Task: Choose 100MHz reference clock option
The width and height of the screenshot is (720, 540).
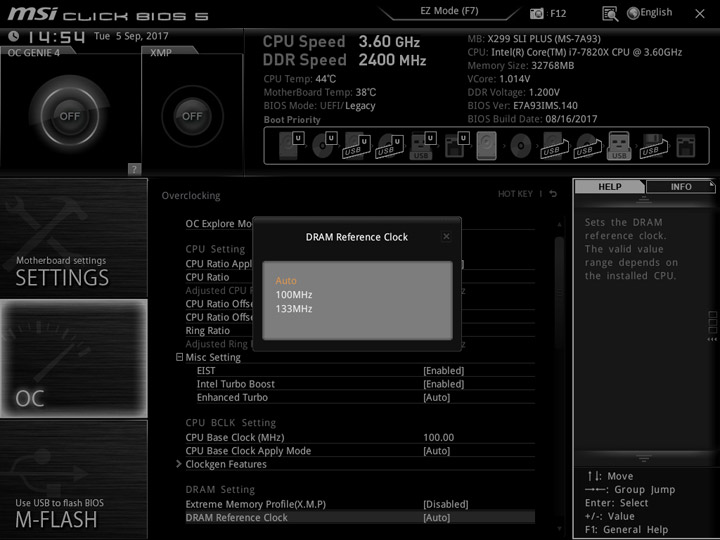Action: point(294,295)
